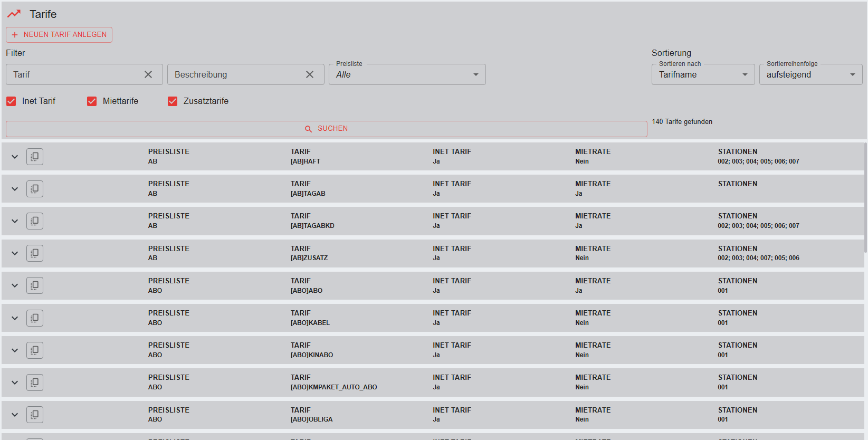Image resolution: width=868 pixels, height=440 pixels.
Task: Copy the [ABO]OBLIGA tariff row
Action: [35, 415]
